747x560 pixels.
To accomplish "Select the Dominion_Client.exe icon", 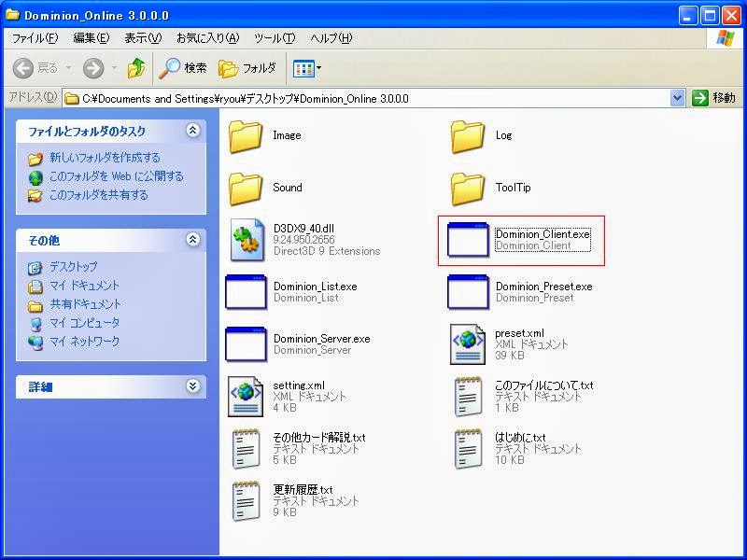I will [468, 240].
